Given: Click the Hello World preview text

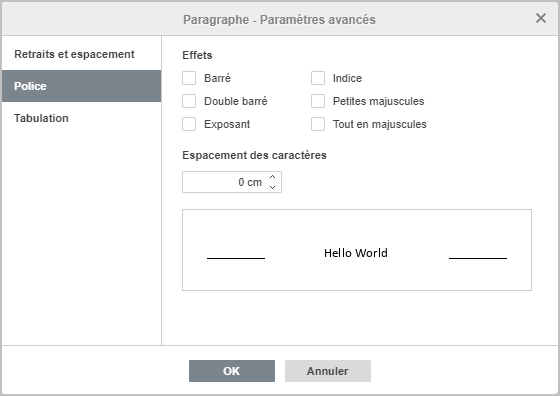Looking at the screenshot, I should coord(356,253).
